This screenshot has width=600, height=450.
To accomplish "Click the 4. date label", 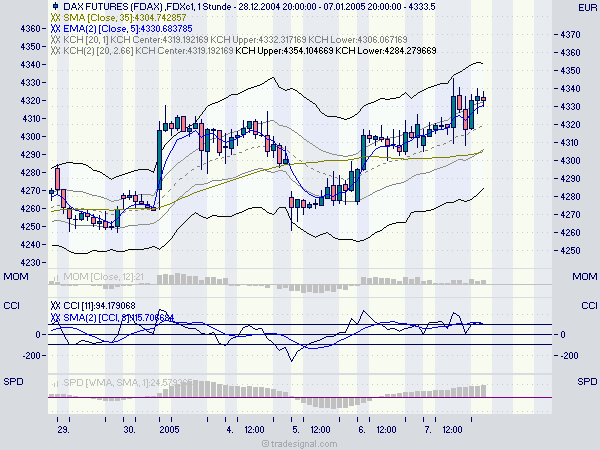I will [230, 430].
